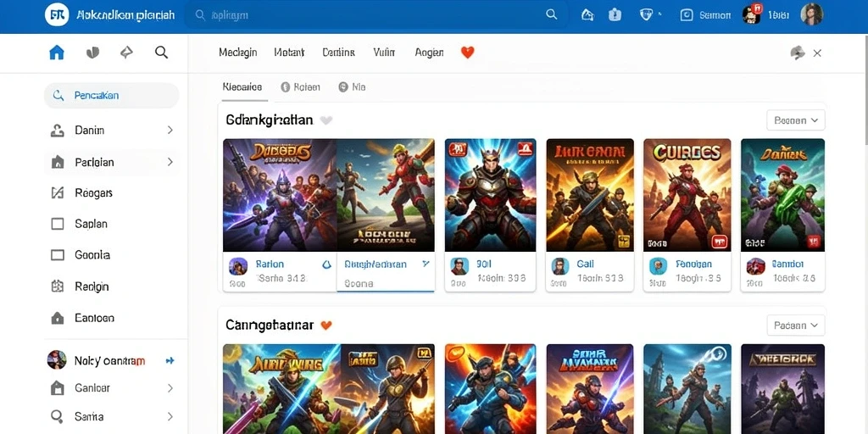This screenshot has width=868, height=434.
Task: Expand the Ganlcar sidebar item chevron
Action: click(170, 388)
